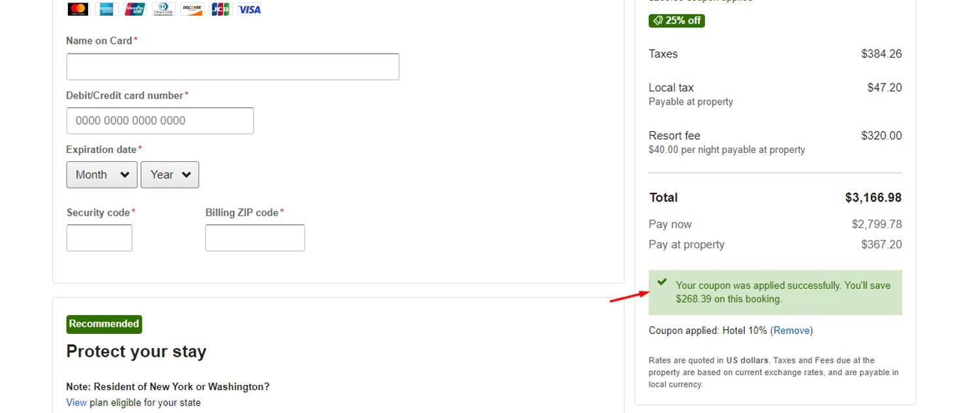Click the green coupon success checkmark
Screen dimensions: 980x413
point(662,282)
